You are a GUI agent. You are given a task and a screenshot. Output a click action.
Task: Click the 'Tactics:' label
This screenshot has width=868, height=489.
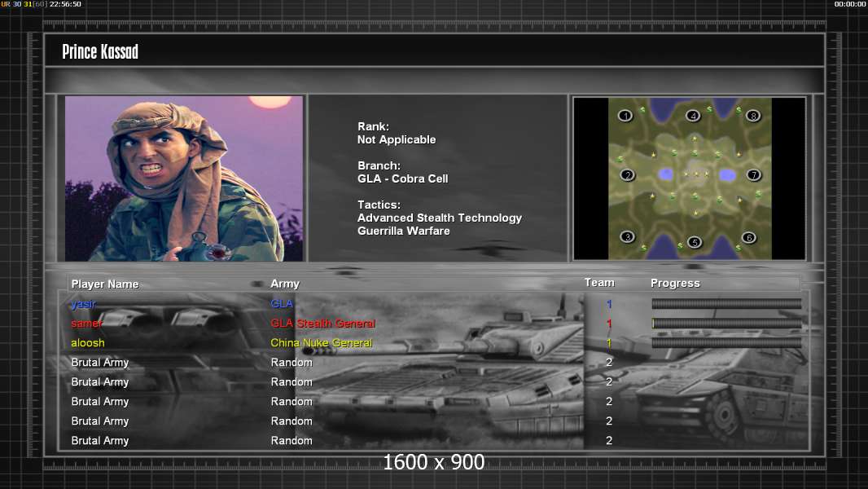click(x=379, y=205)
